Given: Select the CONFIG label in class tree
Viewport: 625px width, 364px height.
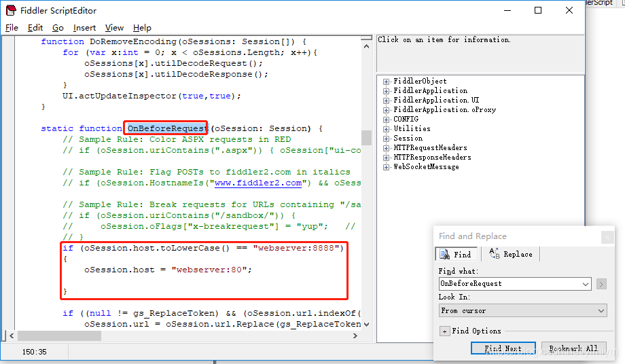Looking at the screenshot, I should (406, 120).
